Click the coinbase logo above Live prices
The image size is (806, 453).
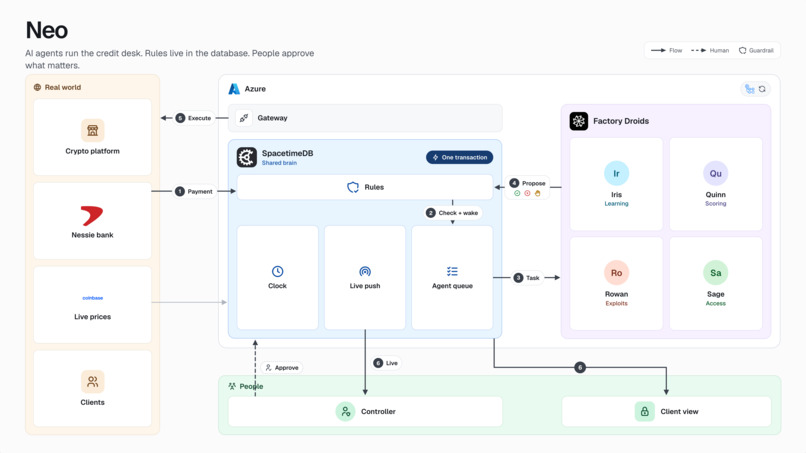pos(93,298)
